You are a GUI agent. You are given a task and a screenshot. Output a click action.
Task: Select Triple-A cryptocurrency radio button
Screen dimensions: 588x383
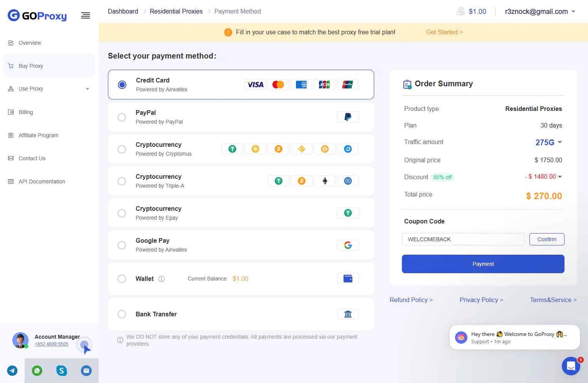(122, 181)
